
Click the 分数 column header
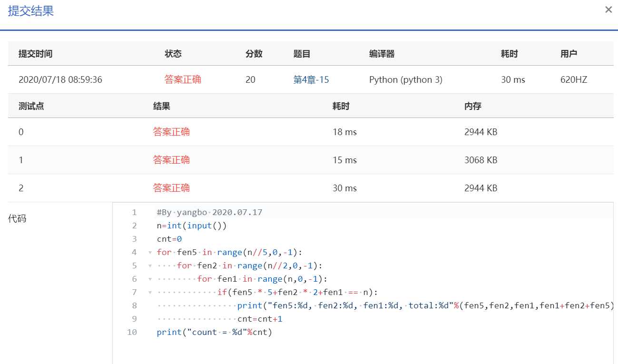click(x=254, y=54)
